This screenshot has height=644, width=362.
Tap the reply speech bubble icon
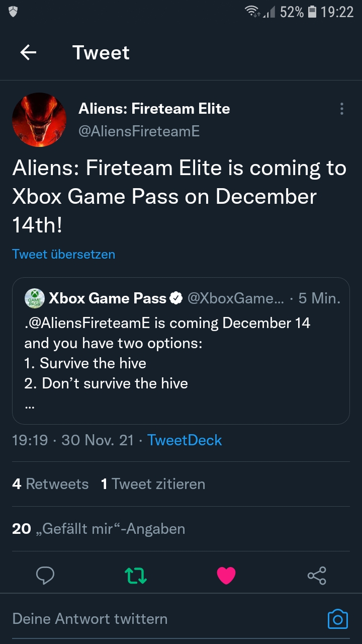point(45,576)
